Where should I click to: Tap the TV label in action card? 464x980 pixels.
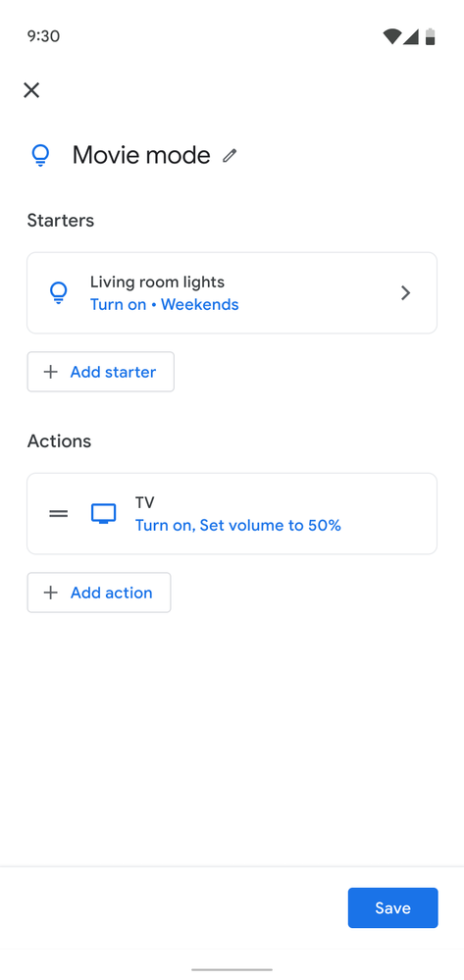tap(145, 502)
